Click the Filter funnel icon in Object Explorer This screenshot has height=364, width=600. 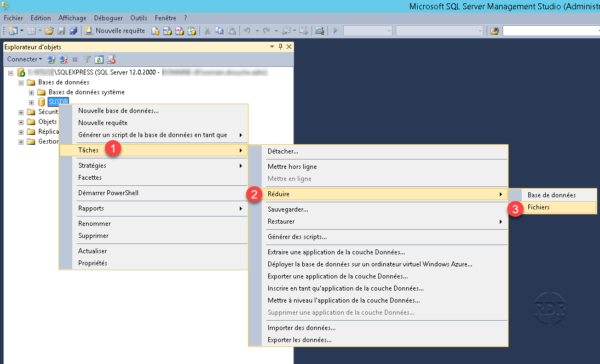point(87,59)
